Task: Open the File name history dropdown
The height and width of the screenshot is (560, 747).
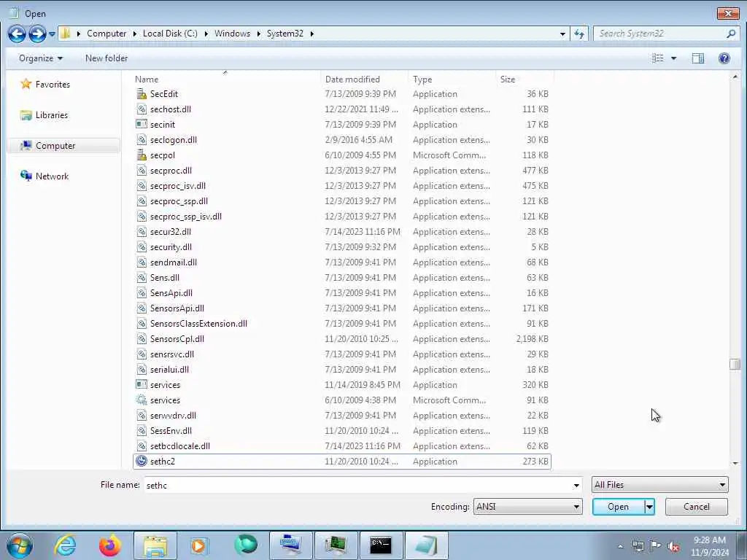Action: pos(576,485)
